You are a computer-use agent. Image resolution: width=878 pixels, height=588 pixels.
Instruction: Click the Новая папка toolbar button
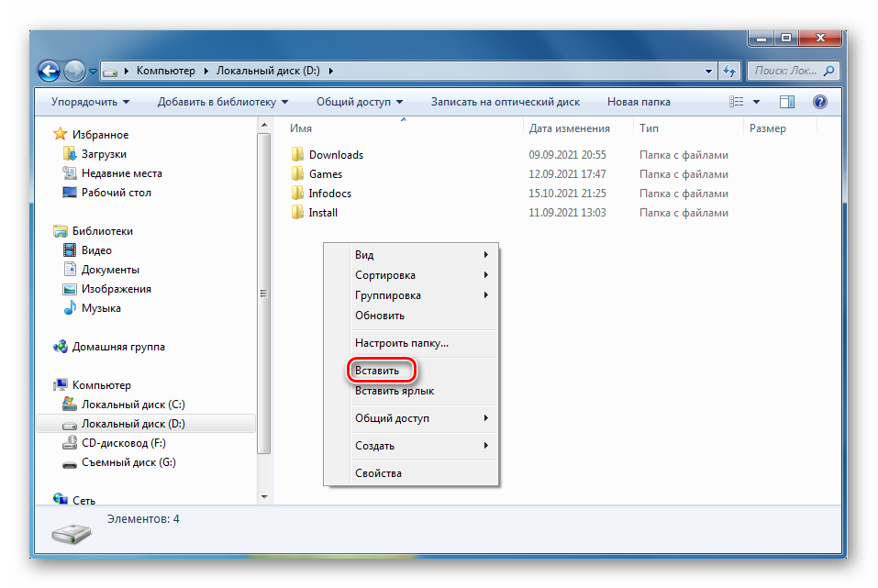tap(639, 102)
